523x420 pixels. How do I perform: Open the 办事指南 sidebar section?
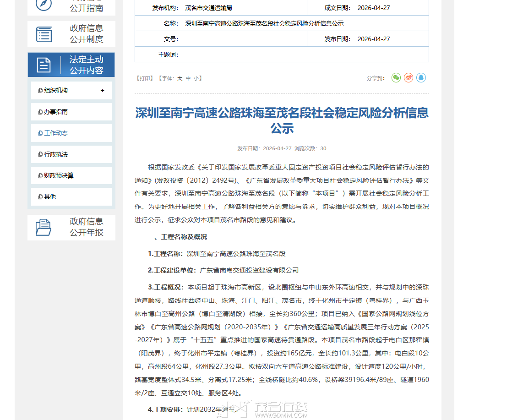[x=55, y=111]
